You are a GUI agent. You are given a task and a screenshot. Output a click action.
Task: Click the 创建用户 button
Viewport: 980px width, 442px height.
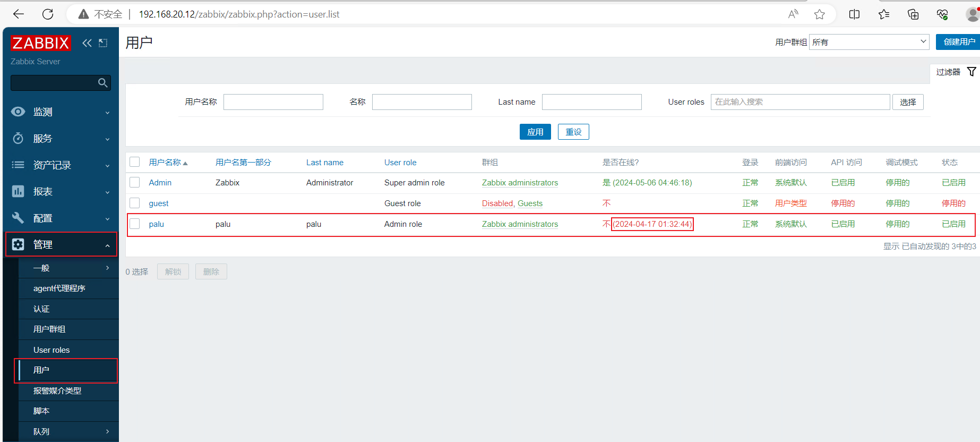tap(958, 42)
